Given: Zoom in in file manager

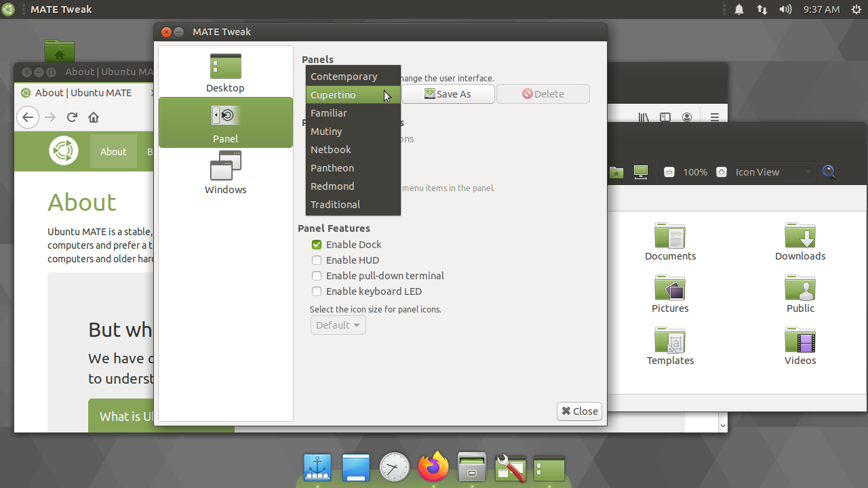Looking at the screenshot, I should [722, 172].
